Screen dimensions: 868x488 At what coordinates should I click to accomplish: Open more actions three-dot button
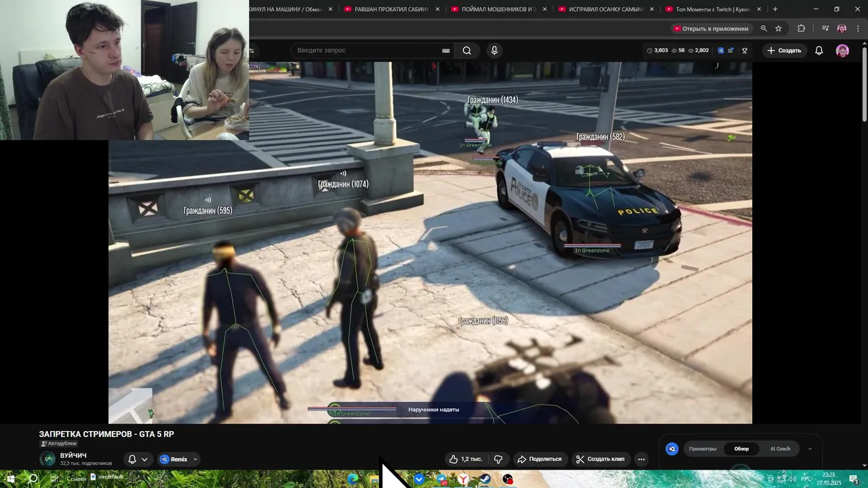click(641, 459)
